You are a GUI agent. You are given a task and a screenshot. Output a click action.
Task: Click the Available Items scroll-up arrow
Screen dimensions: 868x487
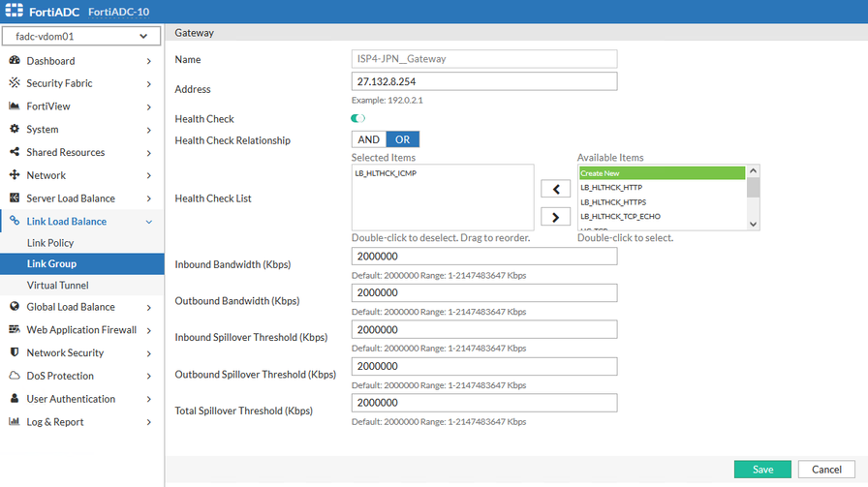[x=753, y=171]
